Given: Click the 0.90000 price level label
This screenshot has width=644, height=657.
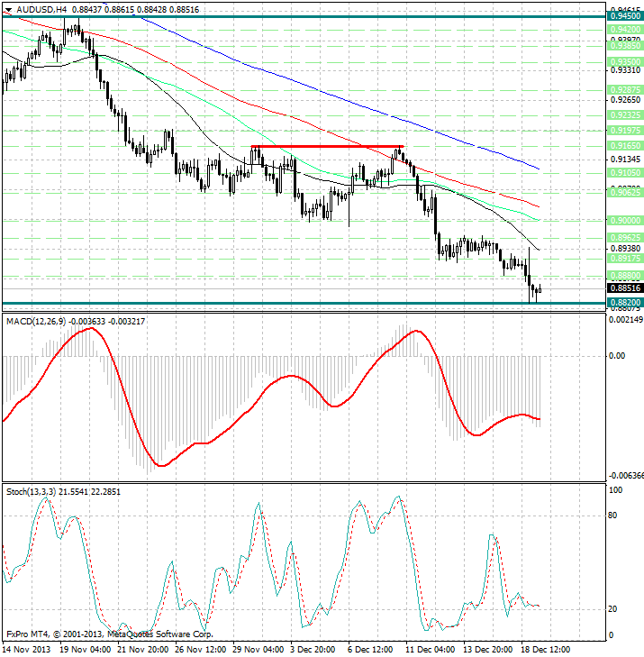Looking at the screenshot, I should 624,220.
